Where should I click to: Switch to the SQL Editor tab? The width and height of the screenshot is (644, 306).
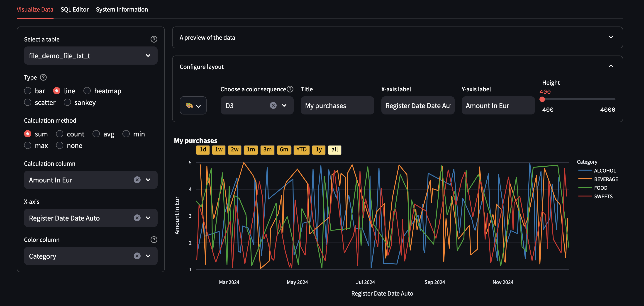75,10
